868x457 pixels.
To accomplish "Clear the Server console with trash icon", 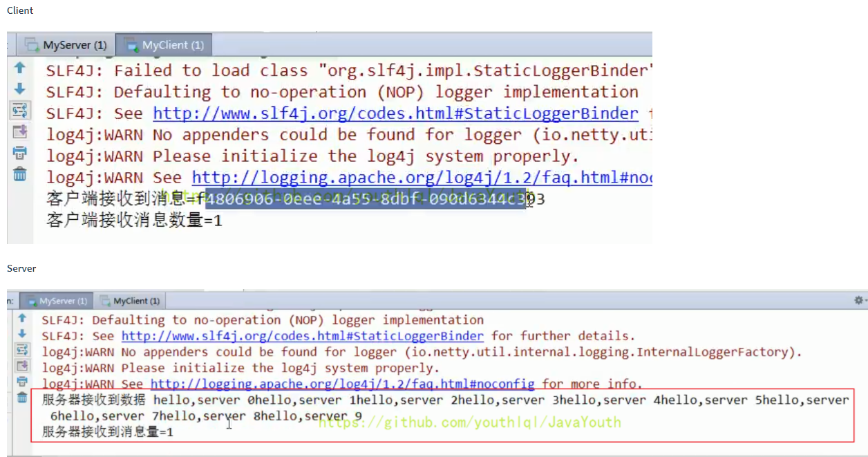I will (x=22, y=397).
